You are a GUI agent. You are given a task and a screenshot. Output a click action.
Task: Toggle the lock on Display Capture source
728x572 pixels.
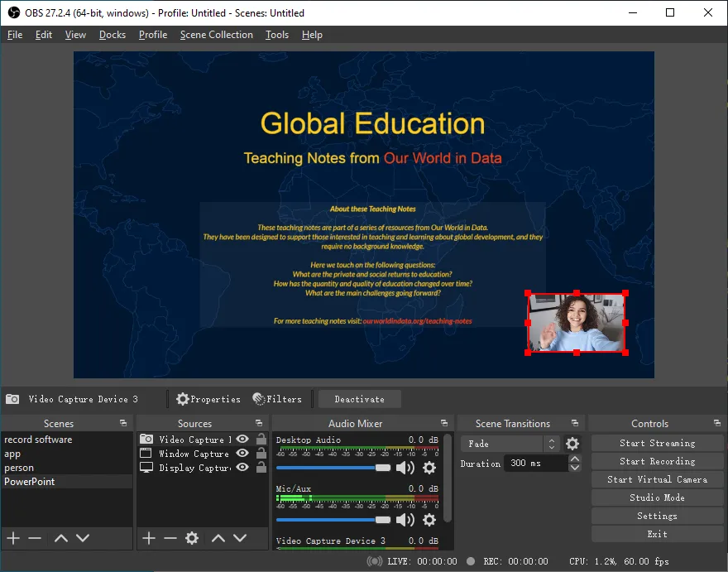261,467
